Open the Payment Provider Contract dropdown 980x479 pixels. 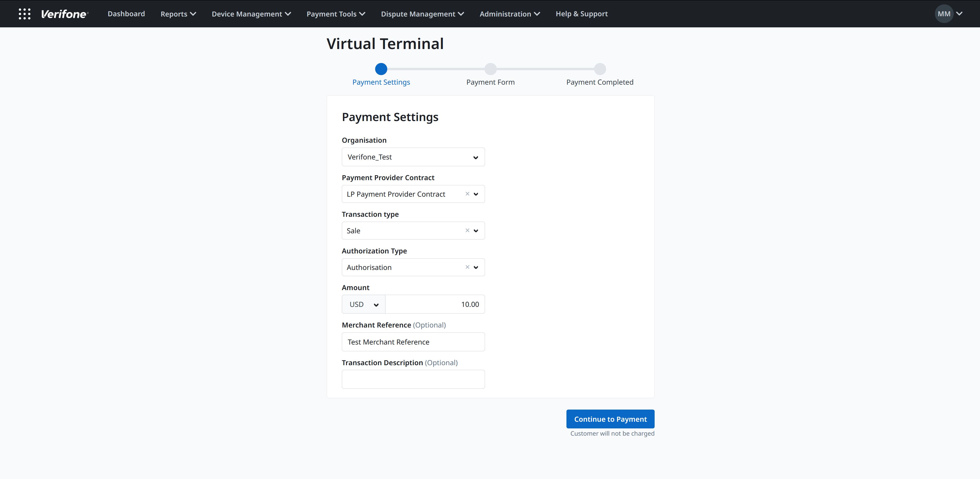[x=476, y=194]
